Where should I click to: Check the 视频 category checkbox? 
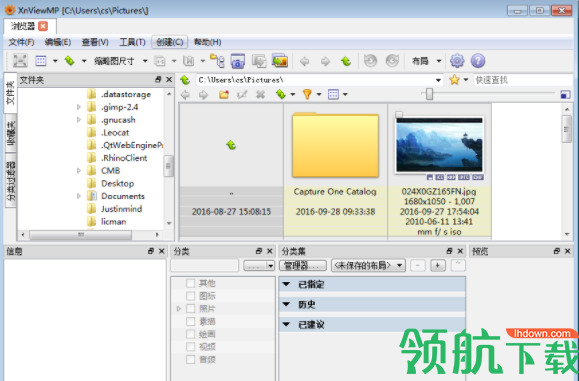191,347
